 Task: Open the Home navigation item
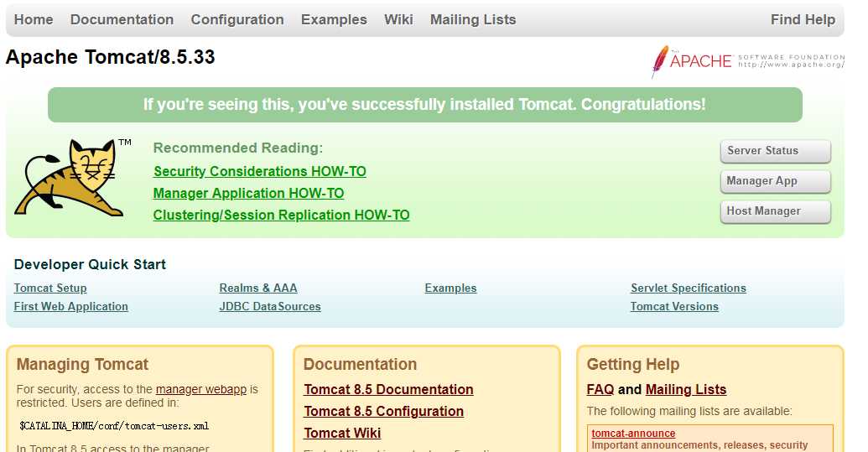[34, 19]
